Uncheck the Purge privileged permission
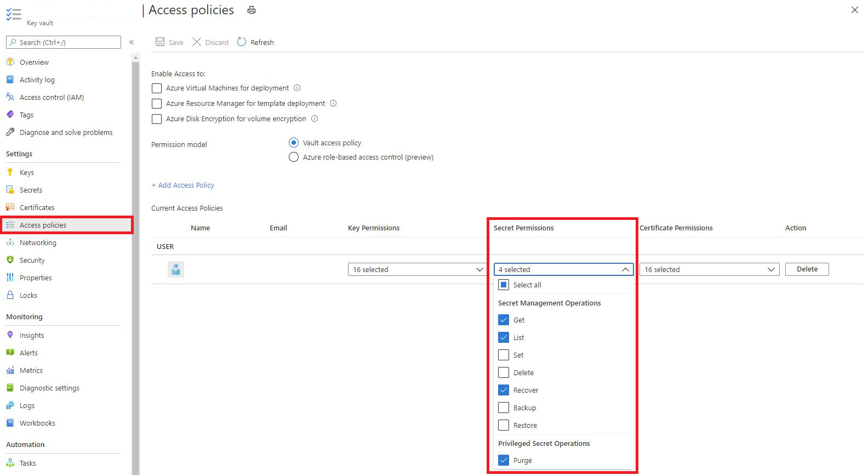This screenshot has width=868, height=475. (x=504, y=460)
